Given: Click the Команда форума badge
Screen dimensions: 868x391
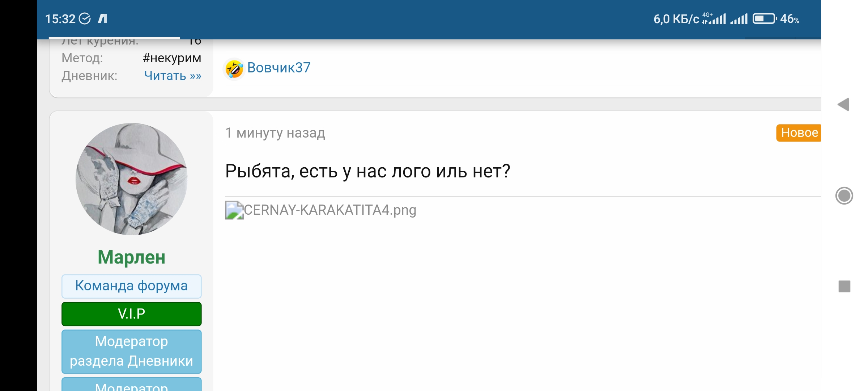Looking at the screenshot, I should 131,286.
